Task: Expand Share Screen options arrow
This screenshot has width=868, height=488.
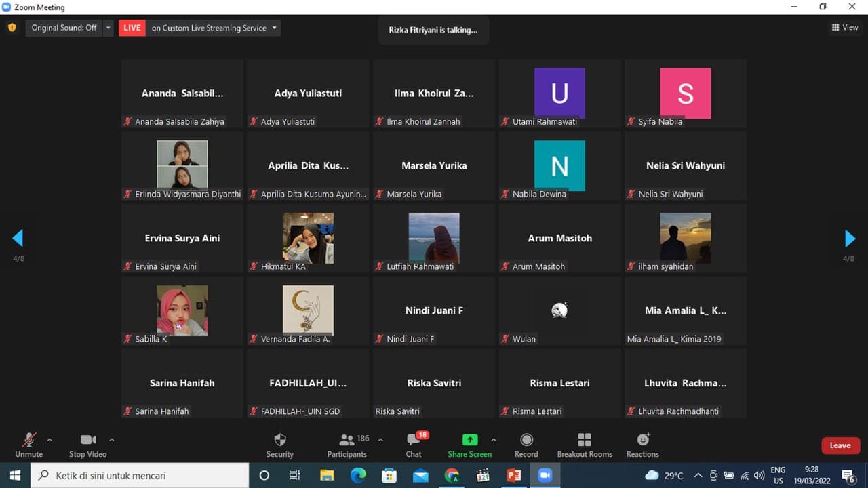Action: (493, 439)
